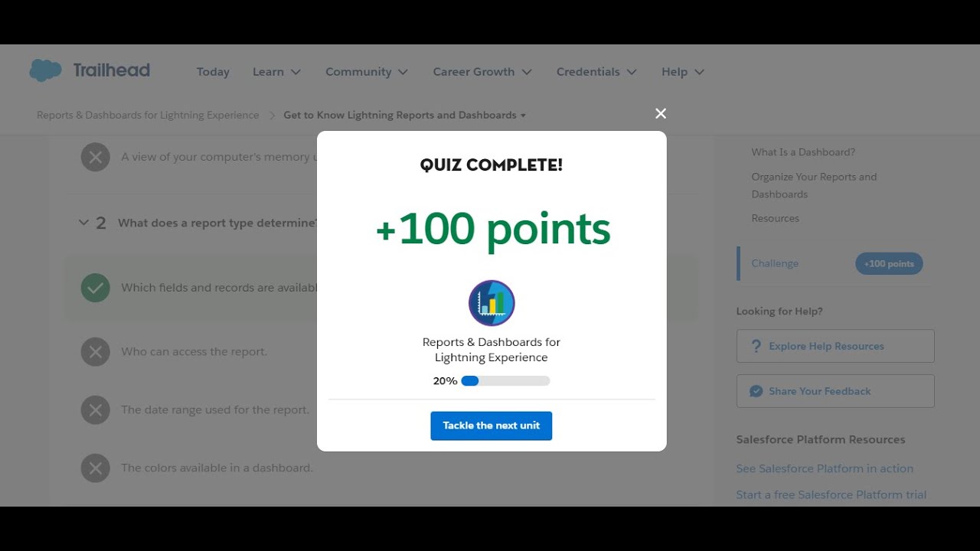Open the 'What Is a Dashboard?' section link
This screenshot has width=980, height=551.
(803, 152)
